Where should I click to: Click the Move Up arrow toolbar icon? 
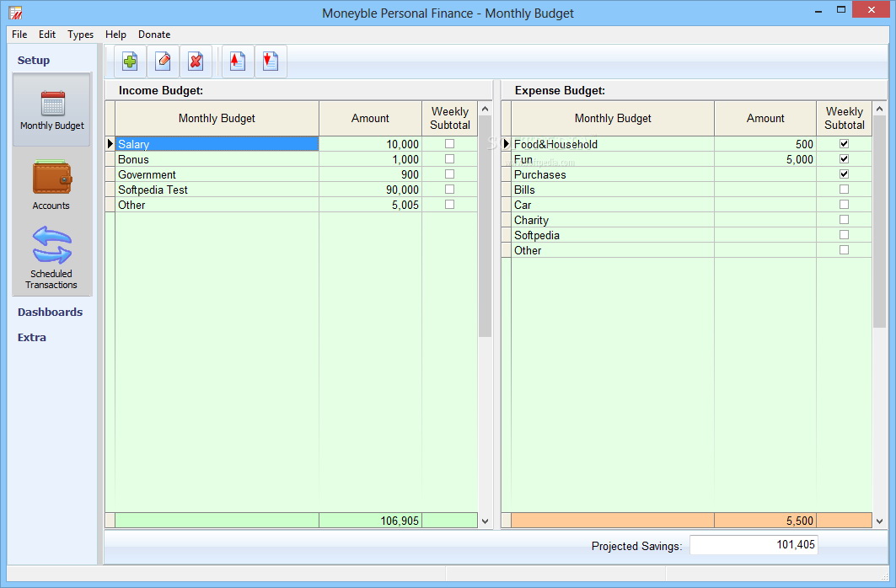coord(238,61)
